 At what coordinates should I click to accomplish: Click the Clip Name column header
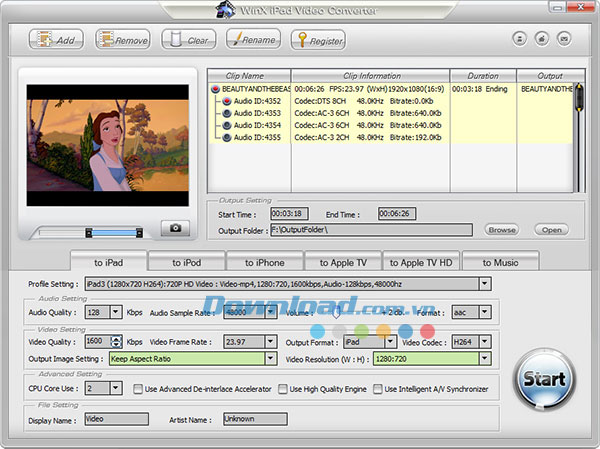(249, 75)
